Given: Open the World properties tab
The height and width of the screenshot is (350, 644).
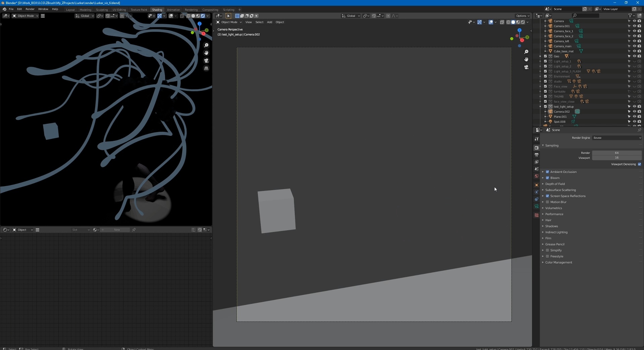Looking at the screenshot, I should (x=536, y=176).
